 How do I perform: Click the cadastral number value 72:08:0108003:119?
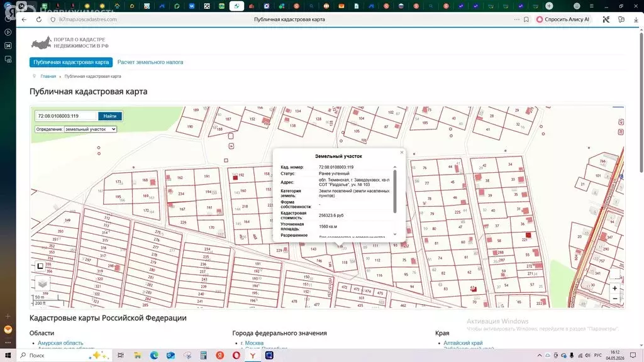336,167
